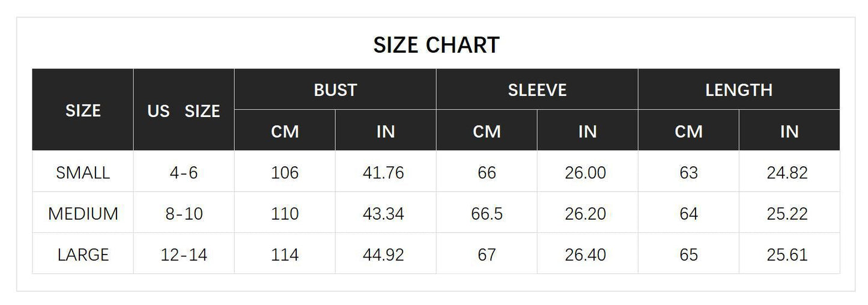Select the BUST column header
This screenshot has height=305, width=868.
coord(335,90)
